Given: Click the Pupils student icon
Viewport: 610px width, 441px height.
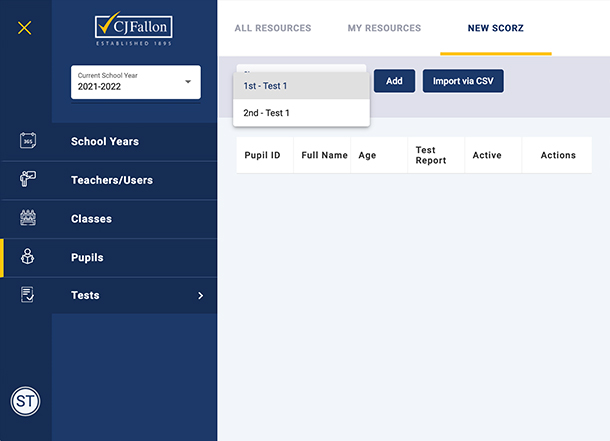Looking at the screenshot, I should (x=28, y=257).
